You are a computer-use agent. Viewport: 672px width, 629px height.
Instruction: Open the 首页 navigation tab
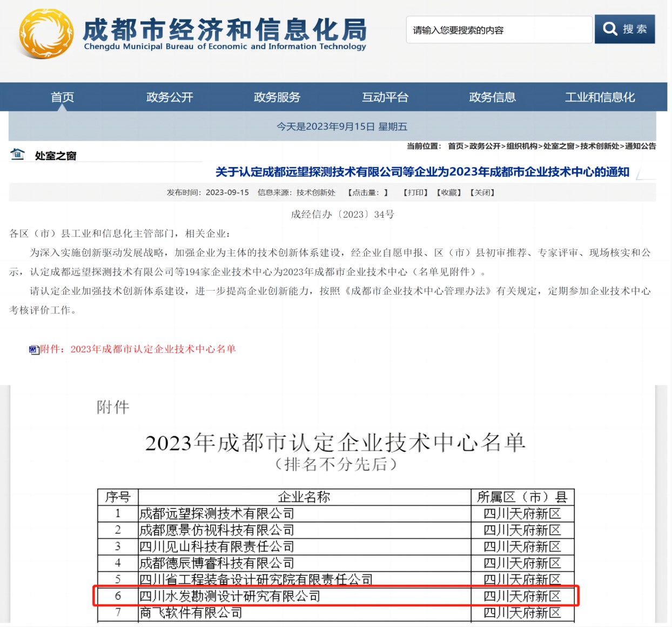(62, 97)
